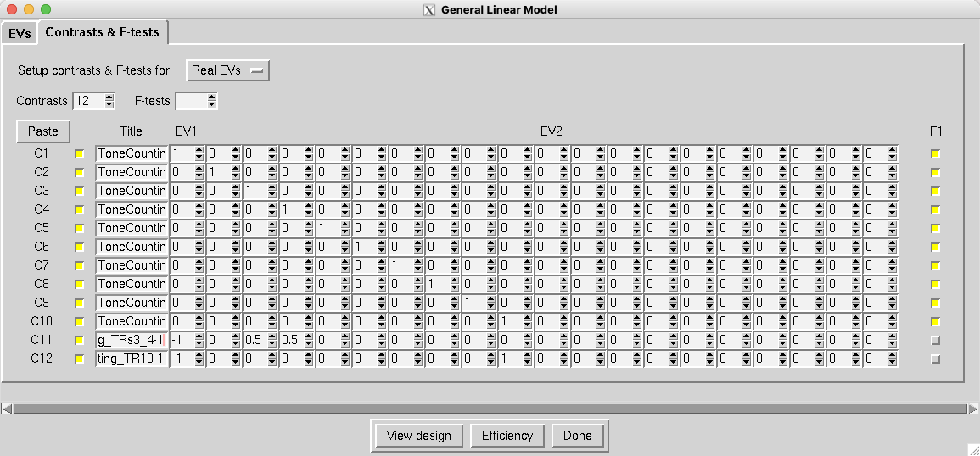Decrease the F-tests count stepper
The image size is (980, 456).
212,104
